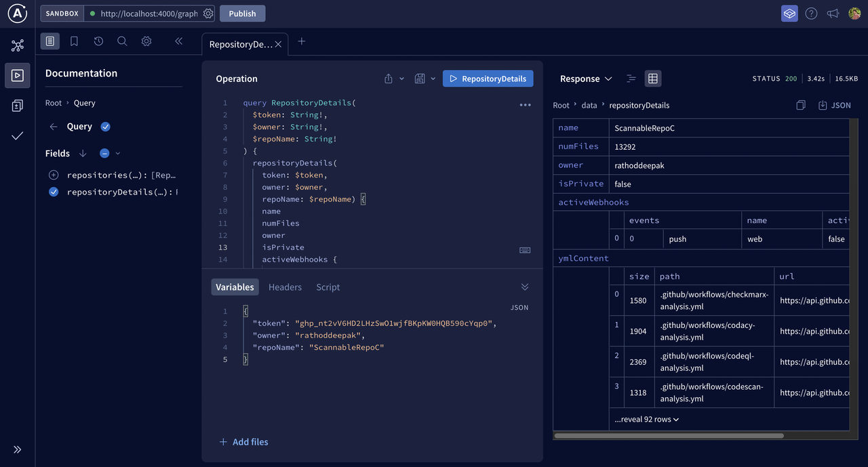Uncheck the repositoryDetails field
868x467 pixels.
click(x=54, y=192)
